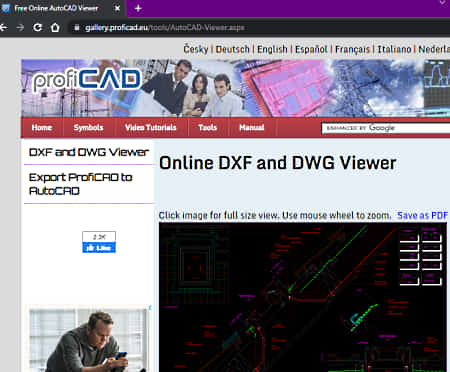This screenshot has height=372, width=450.
Task: Switch language to Italiano
Action: tap(394, 49)
